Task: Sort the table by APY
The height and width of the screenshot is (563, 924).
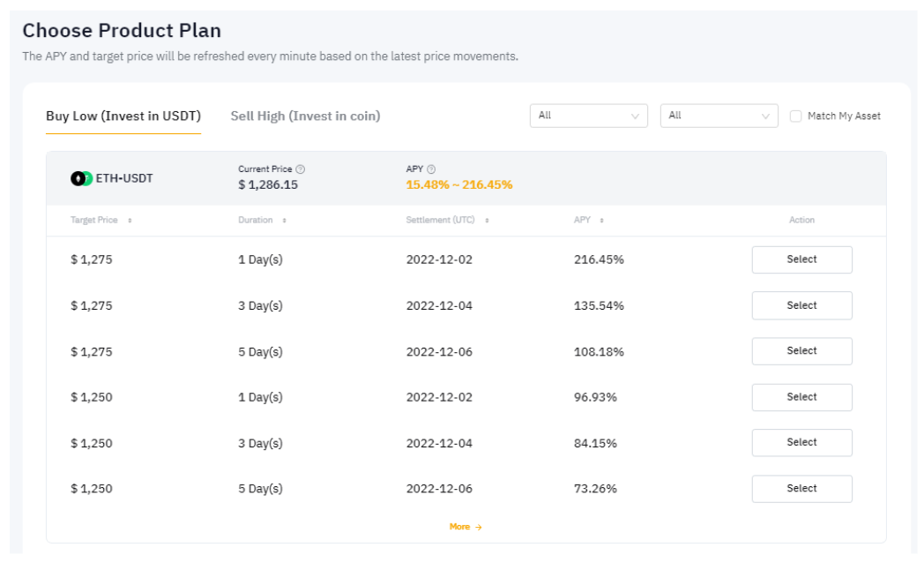Action: (x=600, y=218)
